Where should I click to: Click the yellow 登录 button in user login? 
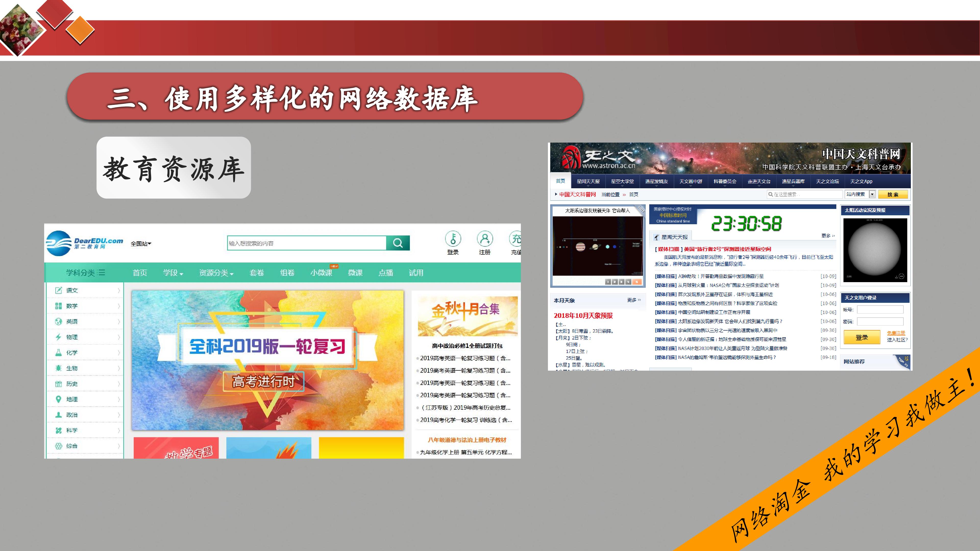pos(862,337)
